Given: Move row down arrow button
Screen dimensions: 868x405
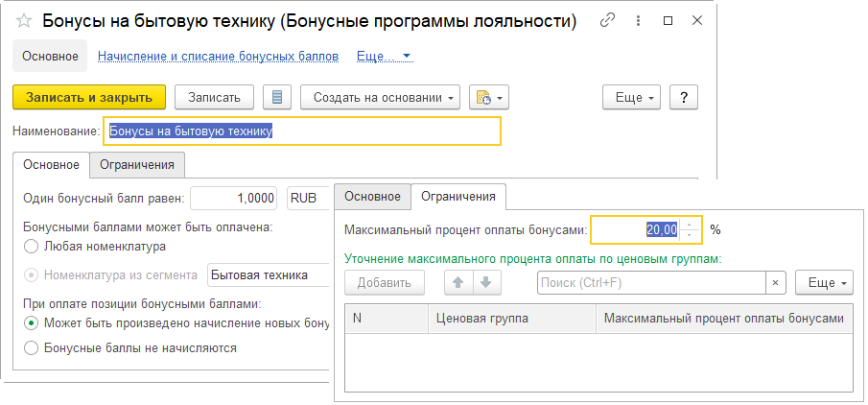Looking at the screenshot, I should pyautogui.click(x=486, y=282).
